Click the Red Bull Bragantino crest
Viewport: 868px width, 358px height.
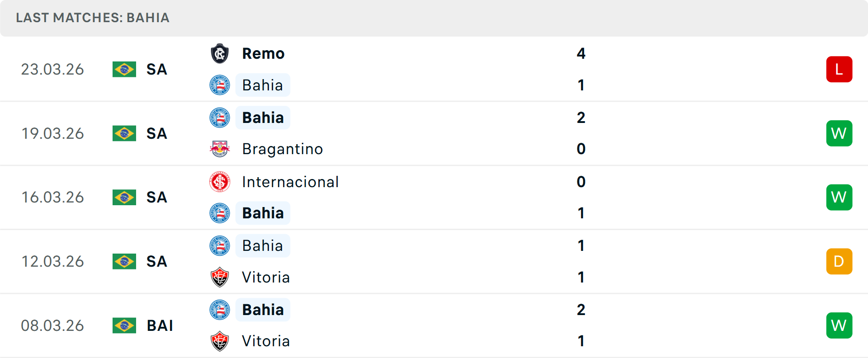point(220,149)
